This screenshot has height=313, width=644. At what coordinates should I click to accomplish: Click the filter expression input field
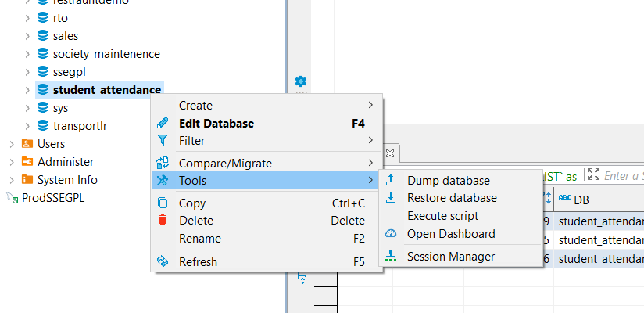point(624,176)
